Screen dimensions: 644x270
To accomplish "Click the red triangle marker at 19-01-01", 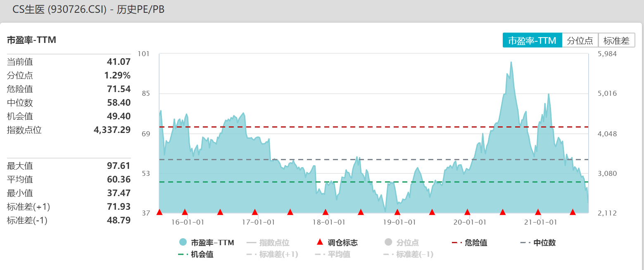I will pos(397,212).
